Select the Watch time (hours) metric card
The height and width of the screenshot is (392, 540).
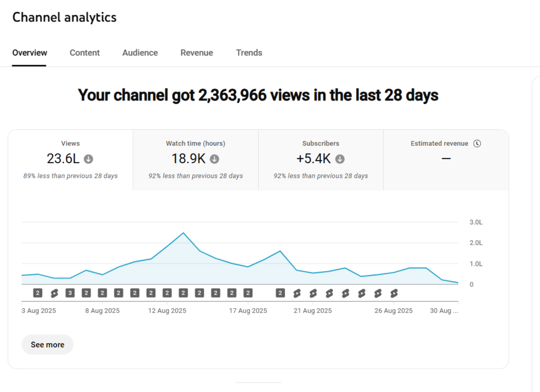pyautogui.click(x=195, y=160)
